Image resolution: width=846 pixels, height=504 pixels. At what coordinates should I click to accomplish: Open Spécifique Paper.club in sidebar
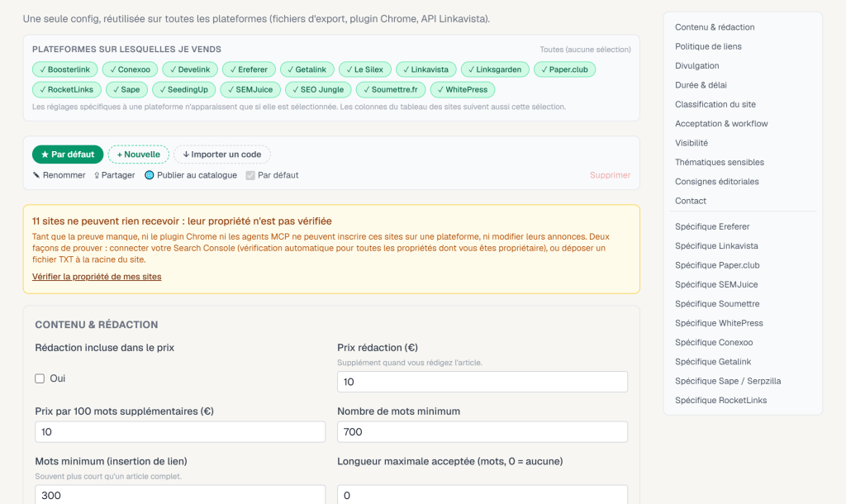pos(717,265)
